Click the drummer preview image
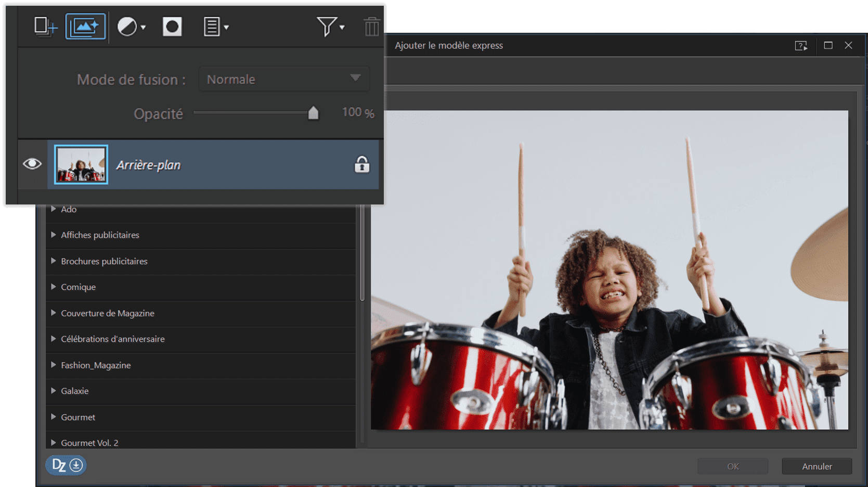This screenshot has width=868, height=487. 610,270
